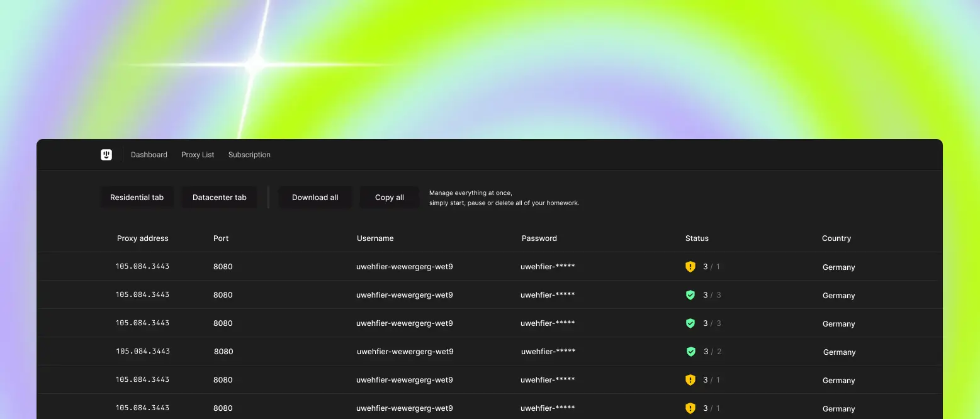Switch to the Datacenter tab

click(x=219, y=197)
